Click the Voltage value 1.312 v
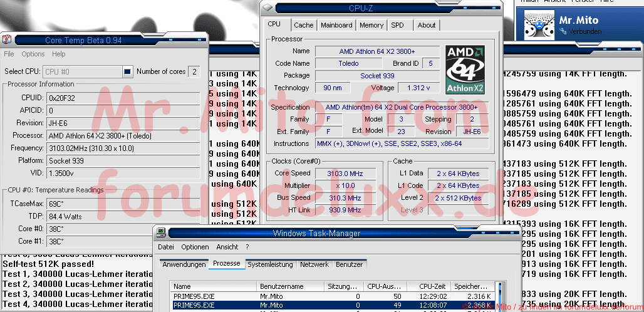This screenshot has height=312, width=644. (x=418, y=88)
